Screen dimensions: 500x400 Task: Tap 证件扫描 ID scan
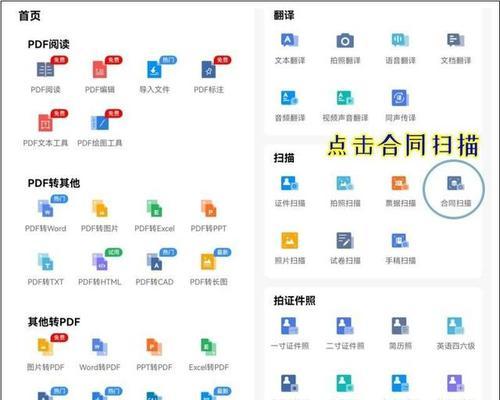290,183
